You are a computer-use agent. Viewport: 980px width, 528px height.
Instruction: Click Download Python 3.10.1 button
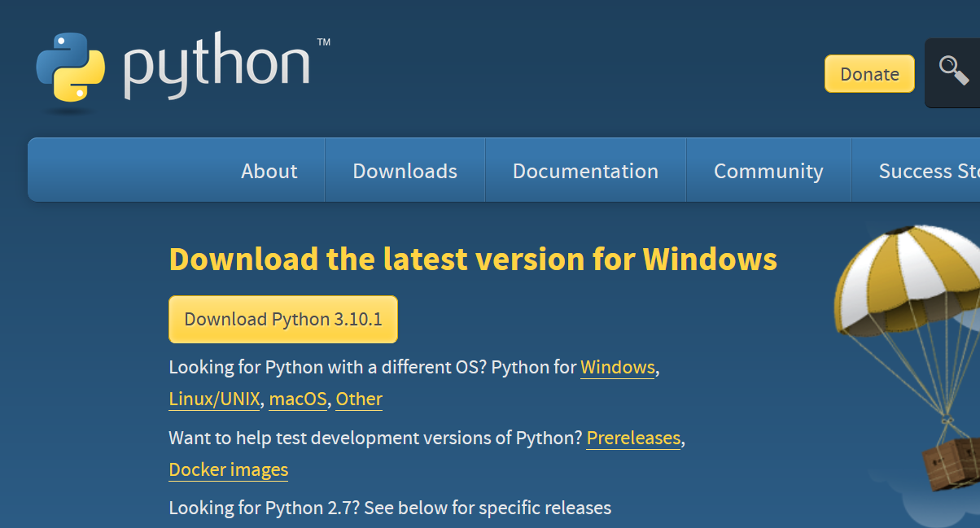(x=283, y=319)
